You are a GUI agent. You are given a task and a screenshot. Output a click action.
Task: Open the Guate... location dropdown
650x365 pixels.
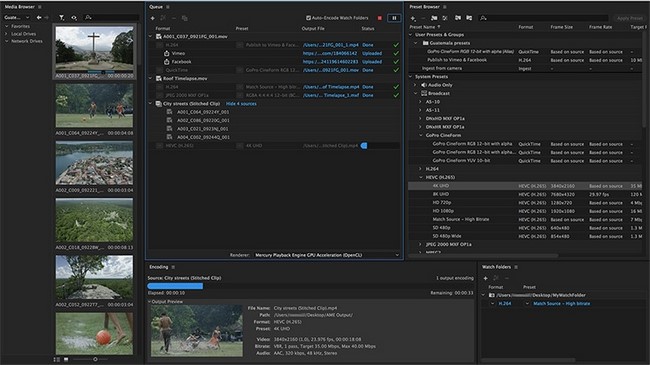[17, 17]
